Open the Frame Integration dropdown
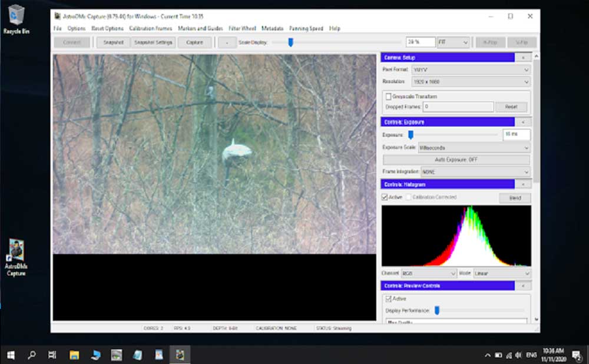This screenshot has height=364, width=589. tap(475, 172)
